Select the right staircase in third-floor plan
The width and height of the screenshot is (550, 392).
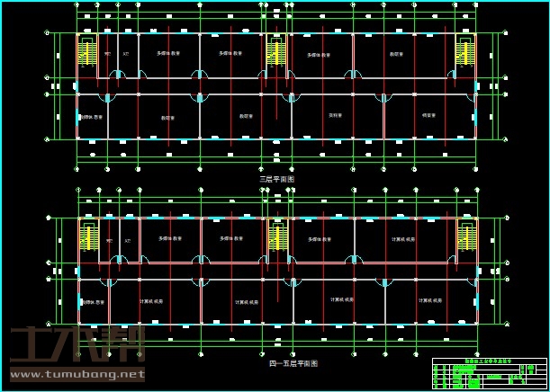(x=464, y=56)
